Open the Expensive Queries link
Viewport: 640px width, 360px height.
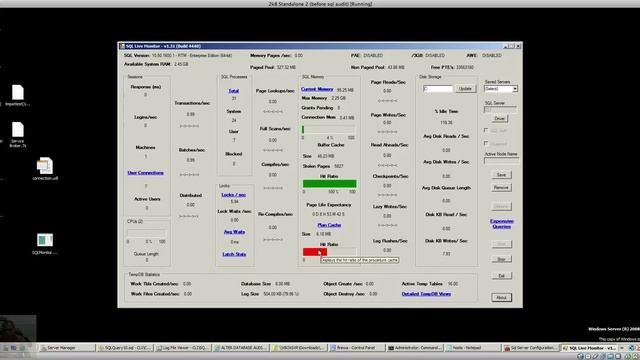click(x=502, y=224)
